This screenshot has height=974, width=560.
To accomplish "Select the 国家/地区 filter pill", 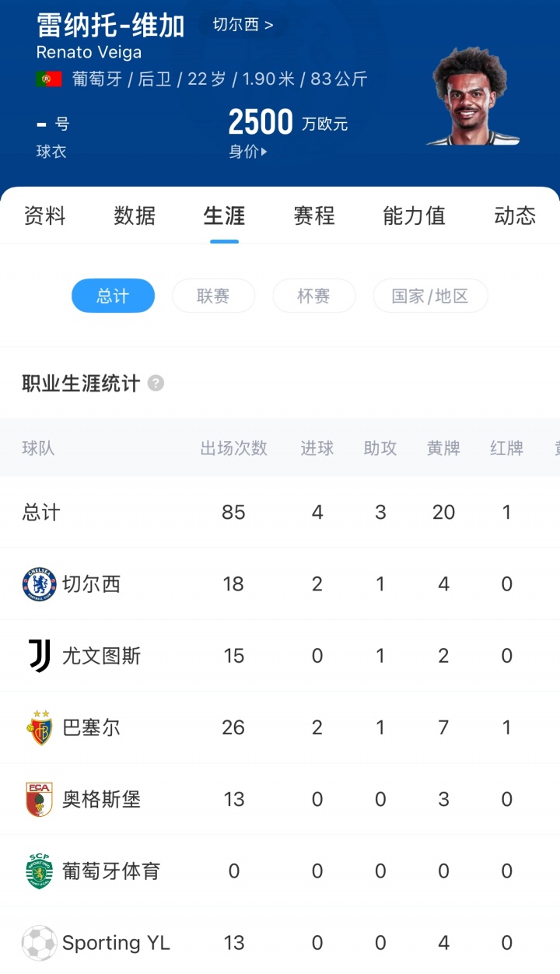I will (x=430, y=296).
